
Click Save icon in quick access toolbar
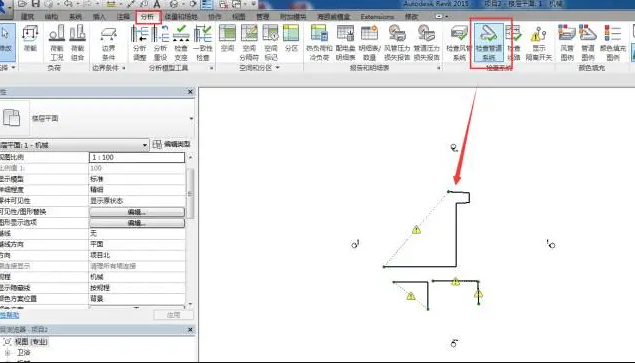(35, 4)
